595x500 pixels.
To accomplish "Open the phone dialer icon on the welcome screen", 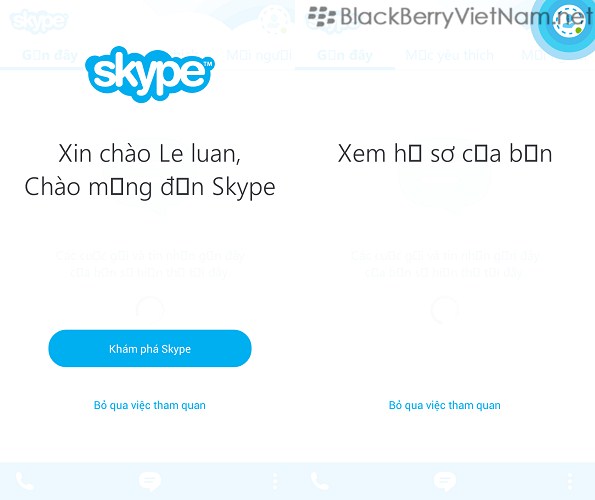I will click(25, 481).
